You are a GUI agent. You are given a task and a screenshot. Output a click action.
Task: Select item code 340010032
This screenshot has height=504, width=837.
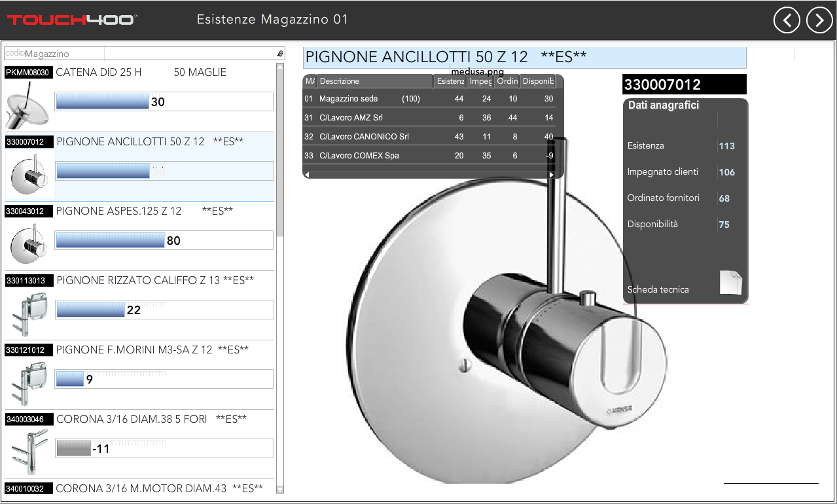click(29, 489)
